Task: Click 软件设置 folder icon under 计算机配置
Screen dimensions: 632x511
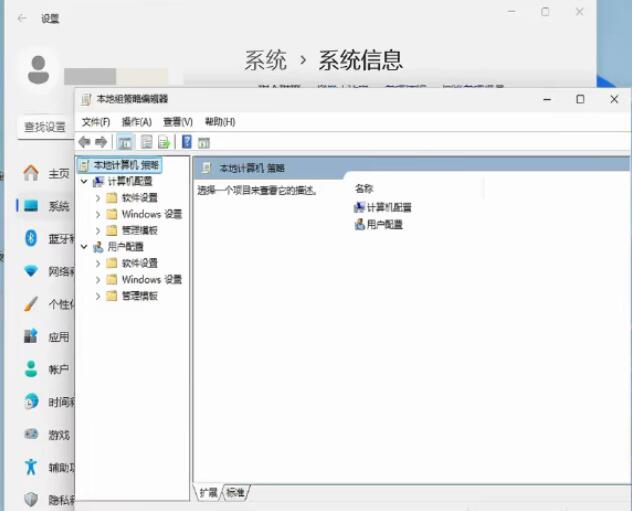Action: point(112,197)
